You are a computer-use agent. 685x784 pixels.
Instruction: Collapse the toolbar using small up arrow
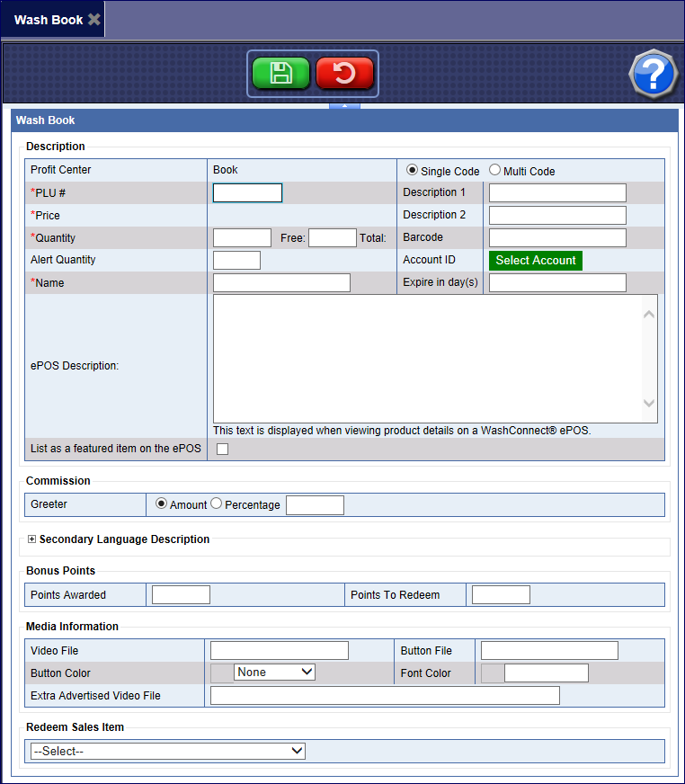pos(344,106)
